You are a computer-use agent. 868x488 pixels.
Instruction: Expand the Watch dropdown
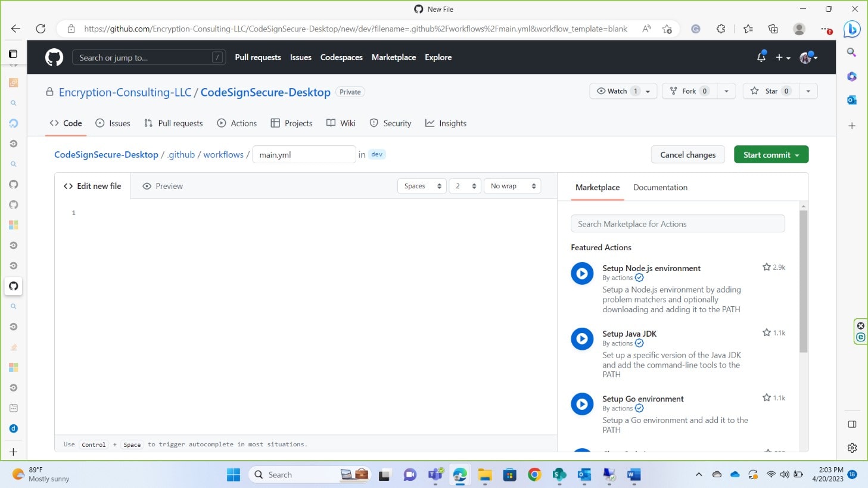pyautogui.click(x=648, y=91)
